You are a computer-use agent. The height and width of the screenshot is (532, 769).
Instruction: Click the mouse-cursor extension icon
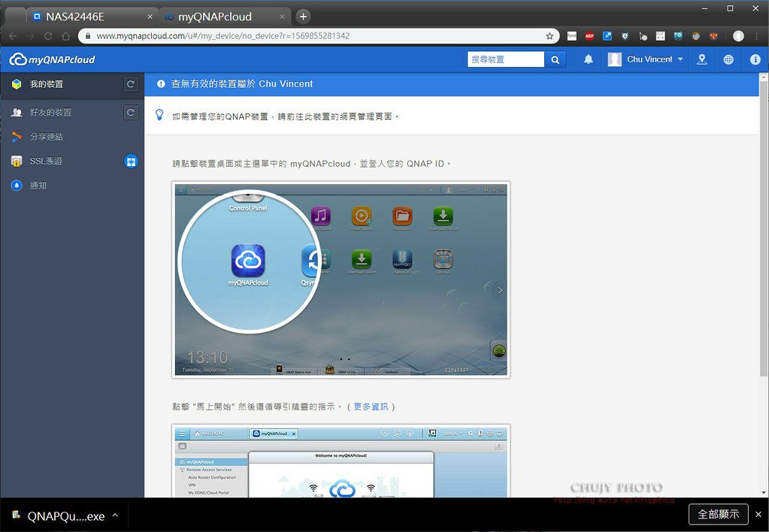point(643,36)
